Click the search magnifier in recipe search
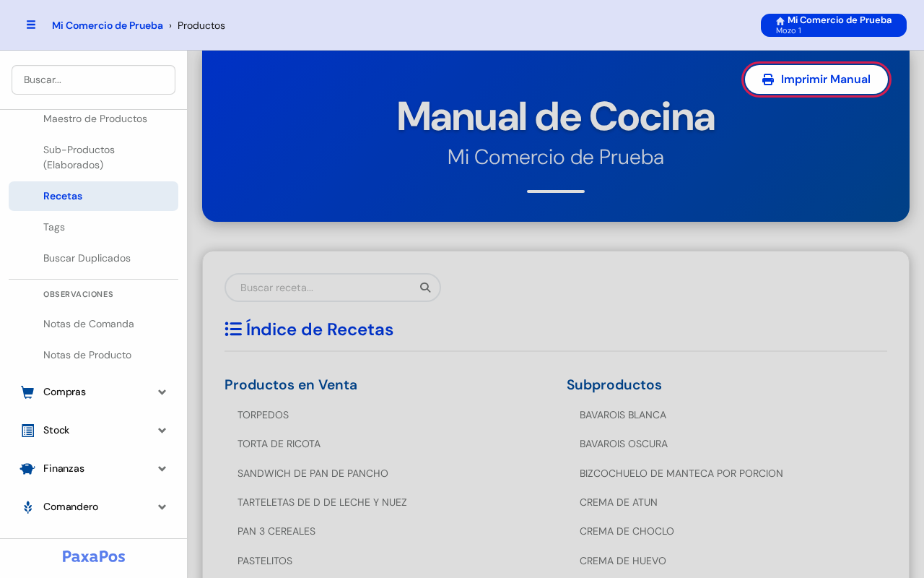Screen dimensions: 924x578 click(425, 288)
